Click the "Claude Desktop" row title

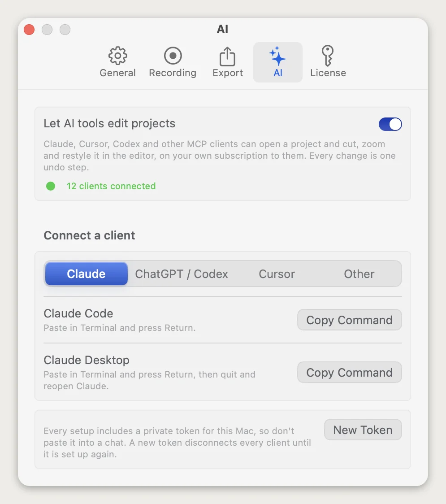[x=87, y=360]
